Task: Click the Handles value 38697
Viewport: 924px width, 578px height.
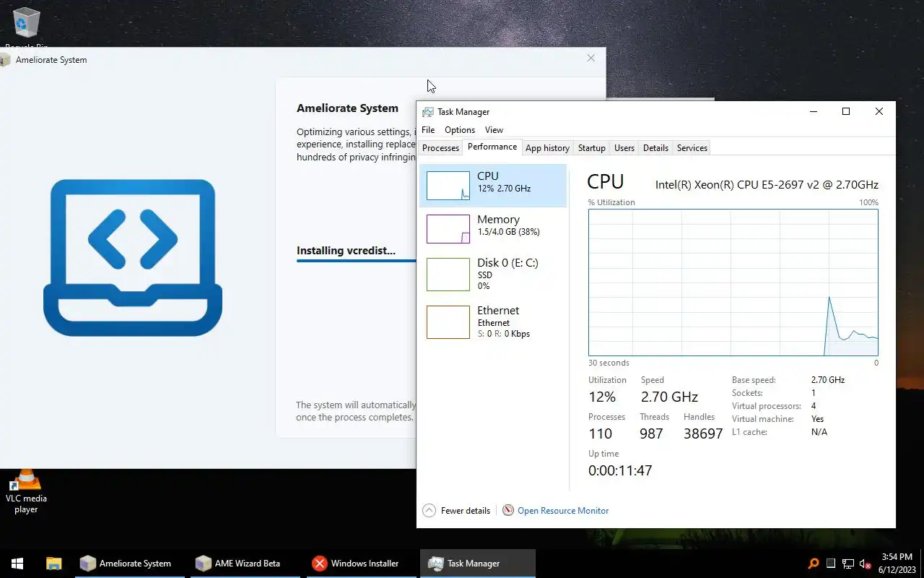Action: [703, 433]
